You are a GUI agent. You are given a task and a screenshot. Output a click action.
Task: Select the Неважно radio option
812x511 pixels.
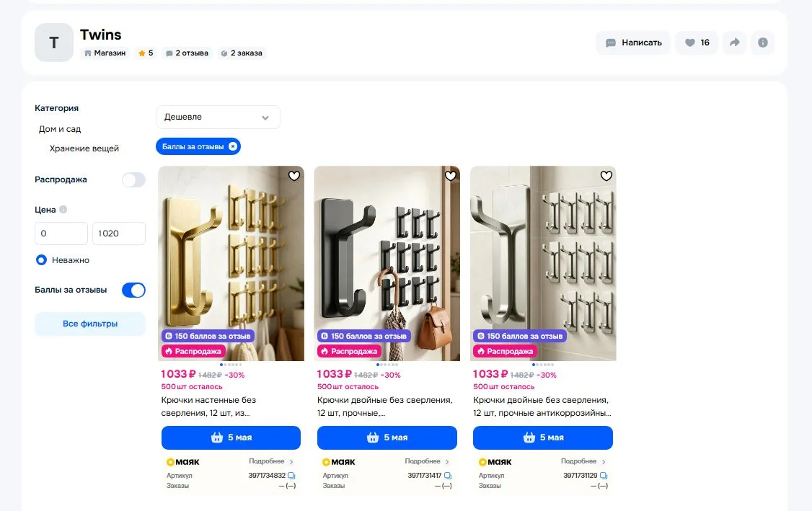41,260
